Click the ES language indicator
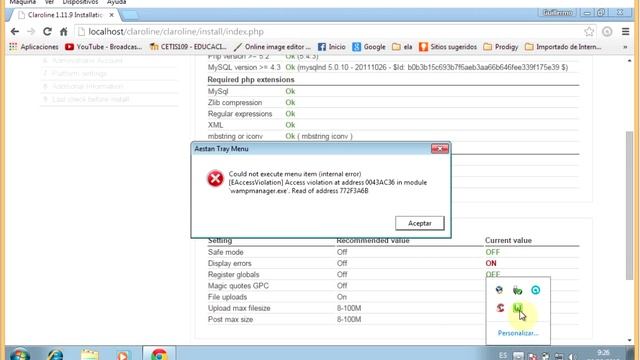The height and width of the screenshot is (360, 640). pos(503,356)
